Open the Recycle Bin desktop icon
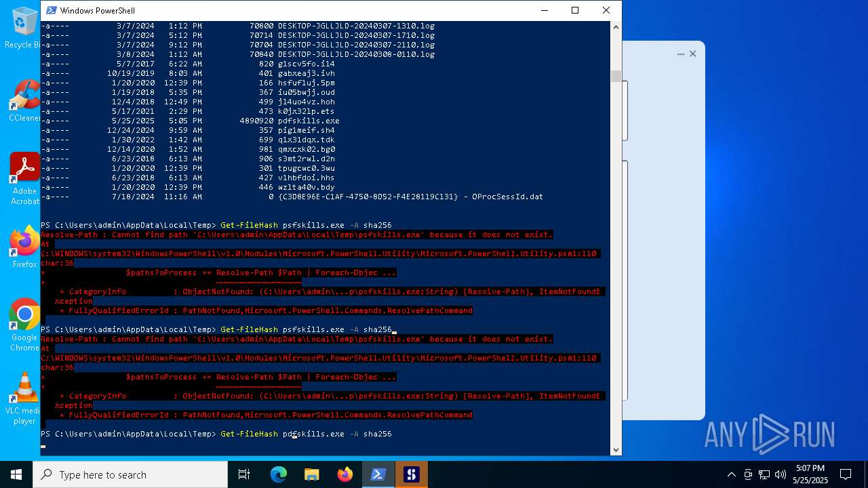This screenshot has width=868, height=488. tap(24, 27)
